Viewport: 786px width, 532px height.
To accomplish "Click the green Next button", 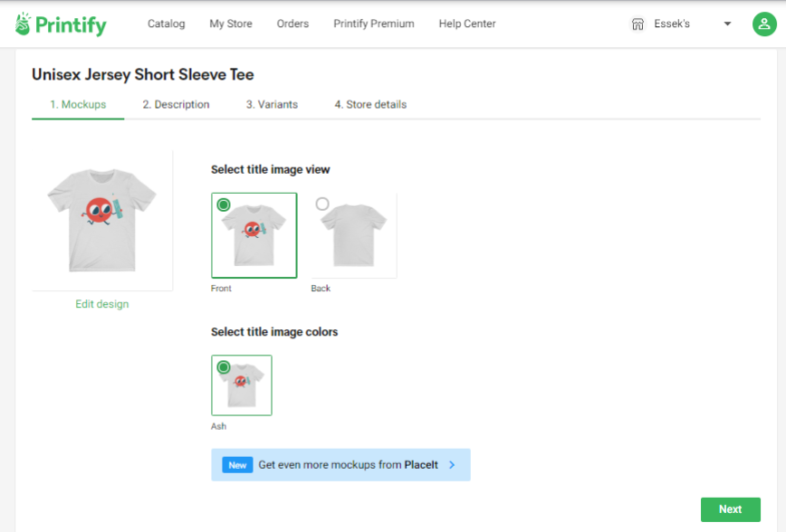I will (x=731, y=509).
